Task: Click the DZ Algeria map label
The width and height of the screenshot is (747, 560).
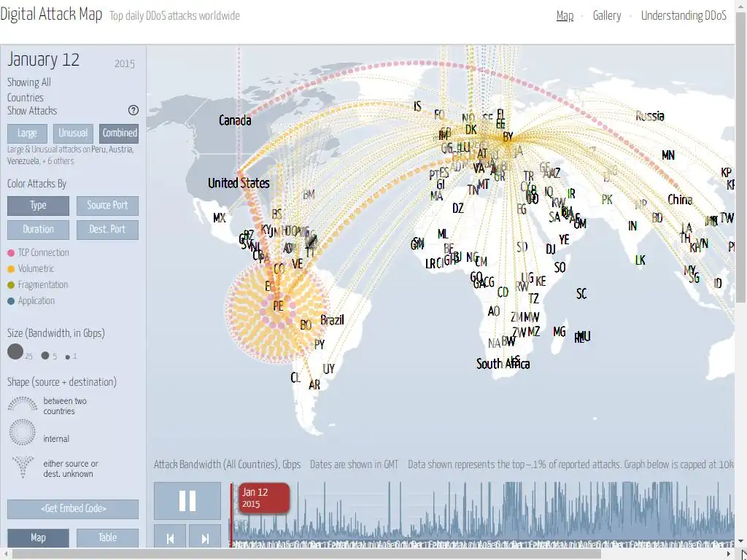Action: 458,209
